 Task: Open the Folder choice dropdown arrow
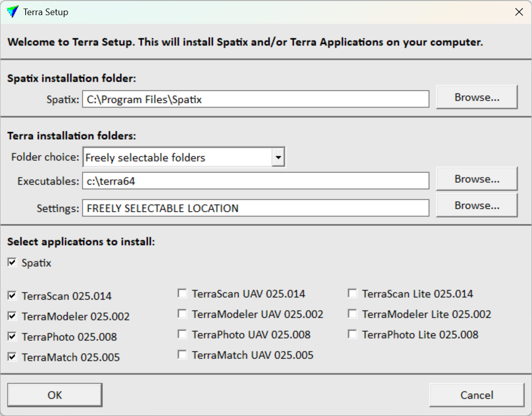[x=278, y=157]
